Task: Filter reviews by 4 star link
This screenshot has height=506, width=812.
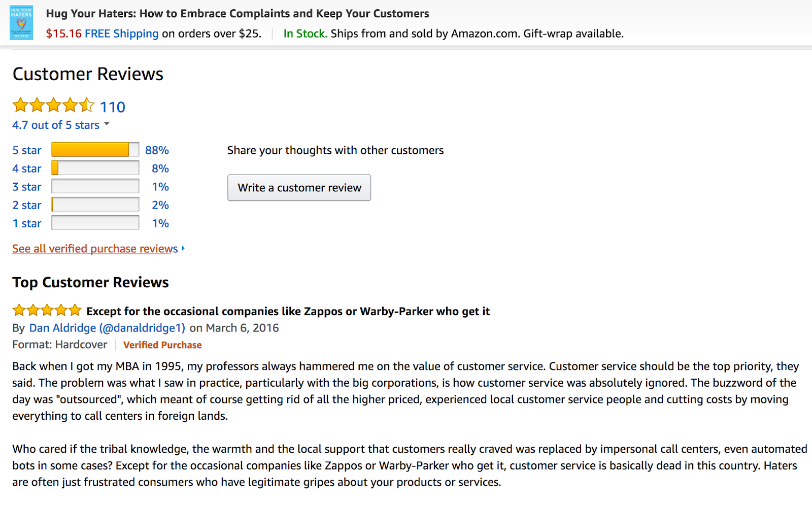Action: click(x=27, y=168)
